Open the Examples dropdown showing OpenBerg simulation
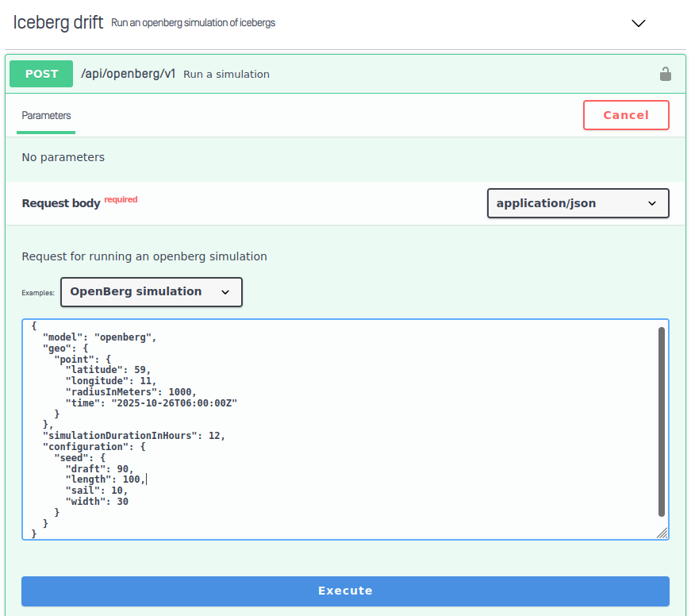 (151, 292)
